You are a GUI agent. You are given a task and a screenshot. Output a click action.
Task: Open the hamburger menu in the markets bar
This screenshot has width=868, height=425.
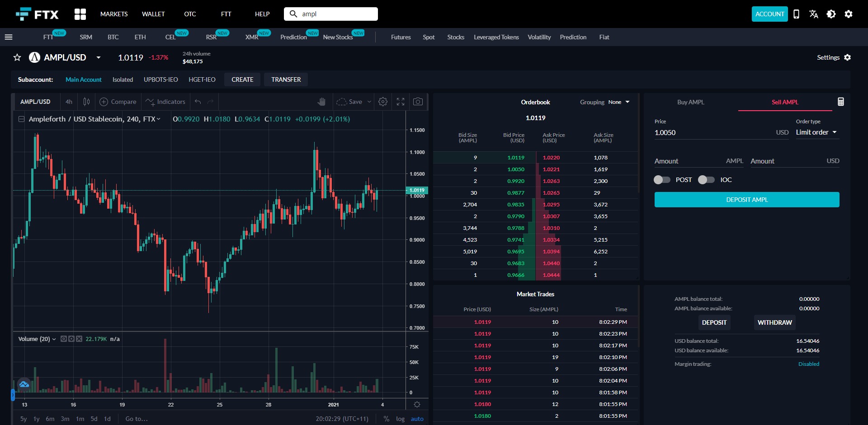pyautogui.click(x=9, y=37)
